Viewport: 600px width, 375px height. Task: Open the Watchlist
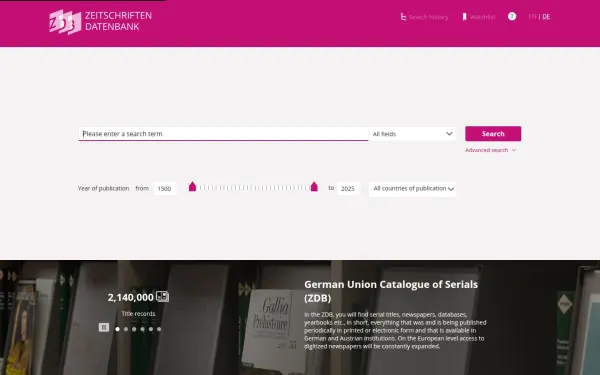coord(479,17)
